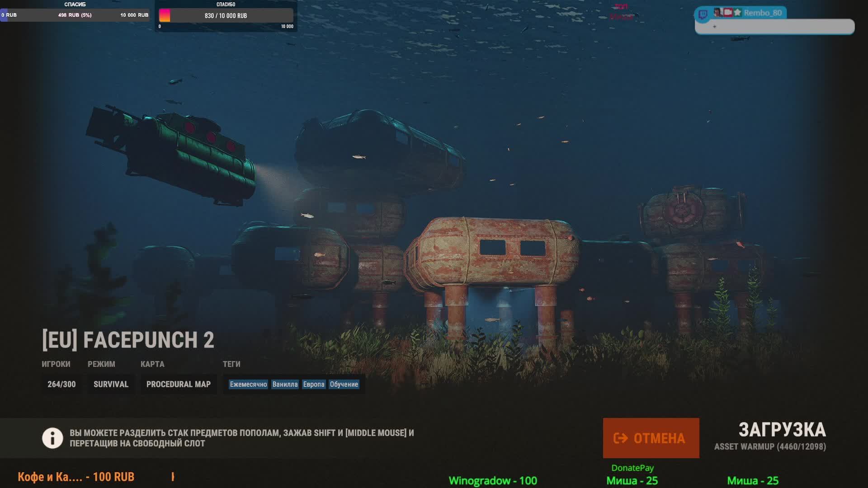This screenshot has width=868, height=488.
Task: Click the Twitch logo icon in chat
Action: click(x=703, y=14)
